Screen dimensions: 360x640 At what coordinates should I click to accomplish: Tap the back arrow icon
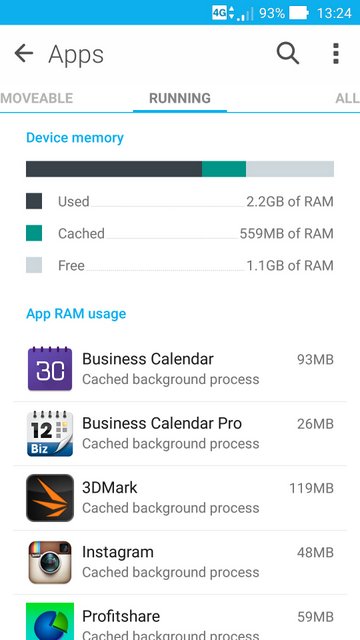pyautogui.click(x=24, y=53)
